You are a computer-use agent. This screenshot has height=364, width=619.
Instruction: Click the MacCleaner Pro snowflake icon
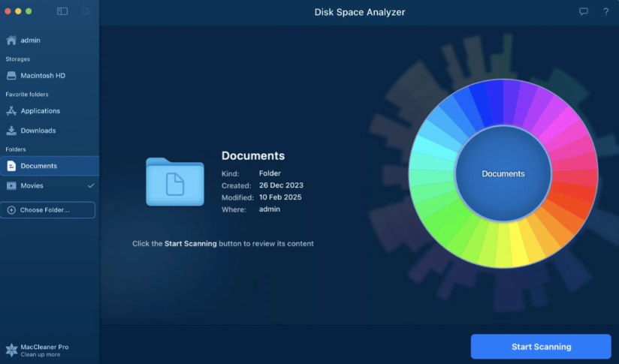pyautogui.click(x=11, y=350)
